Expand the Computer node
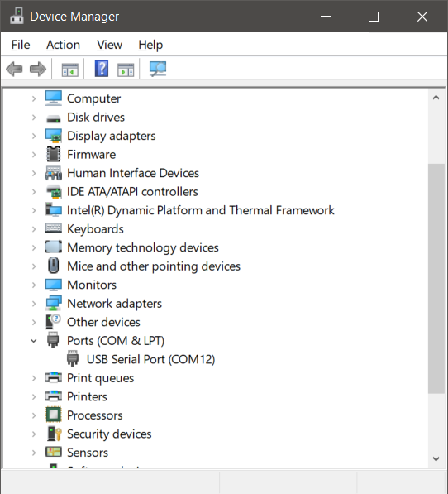448x494 pixels. tap(34, 98)
